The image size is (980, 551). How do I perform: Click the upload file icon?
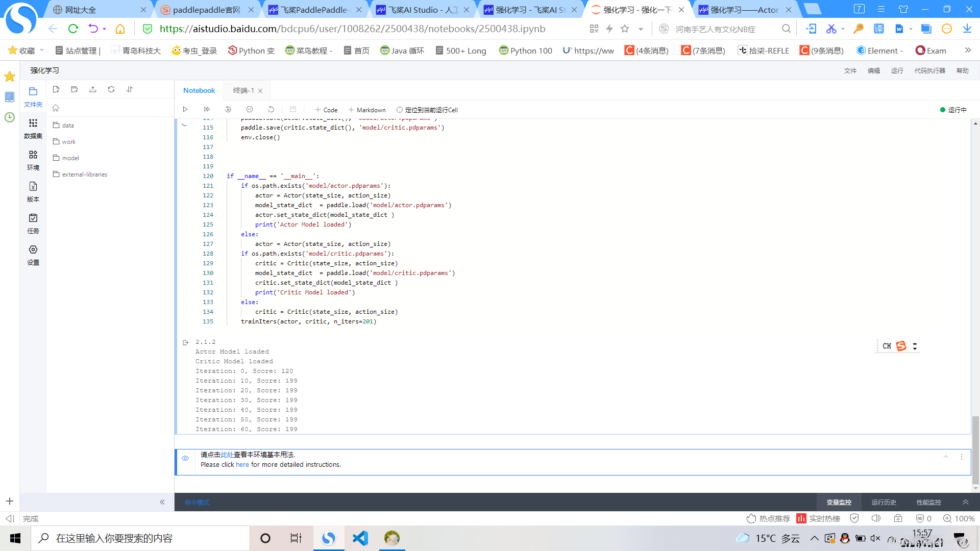click(x=93, y=89)
